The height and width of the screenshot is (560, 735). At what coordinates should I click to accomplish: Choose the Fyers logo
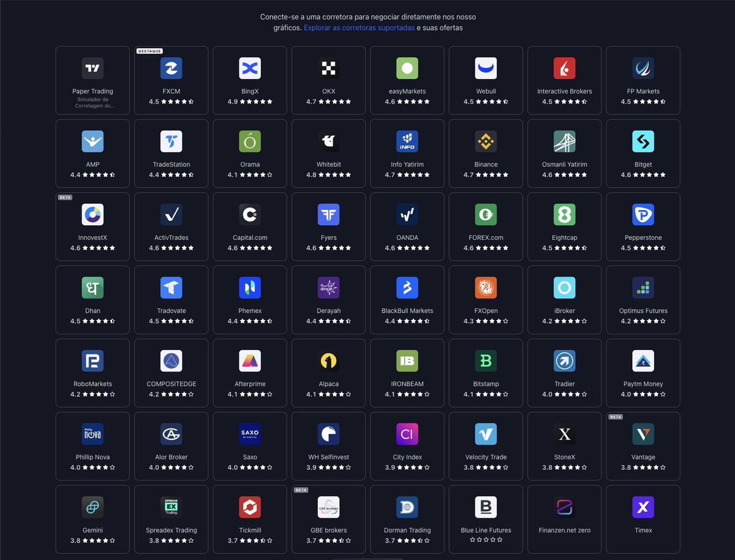click(x=328, y=215)
